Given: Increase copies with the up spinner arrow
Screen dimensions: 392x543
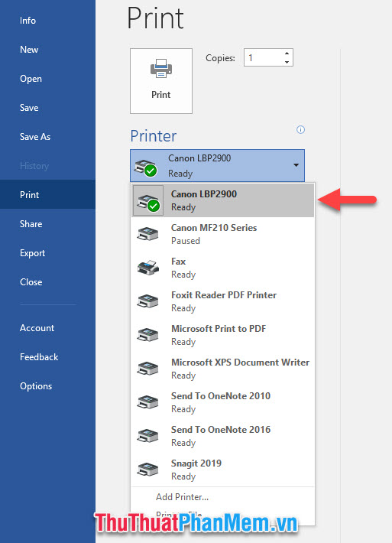Looking at the screenshot, I should (287, 54).
